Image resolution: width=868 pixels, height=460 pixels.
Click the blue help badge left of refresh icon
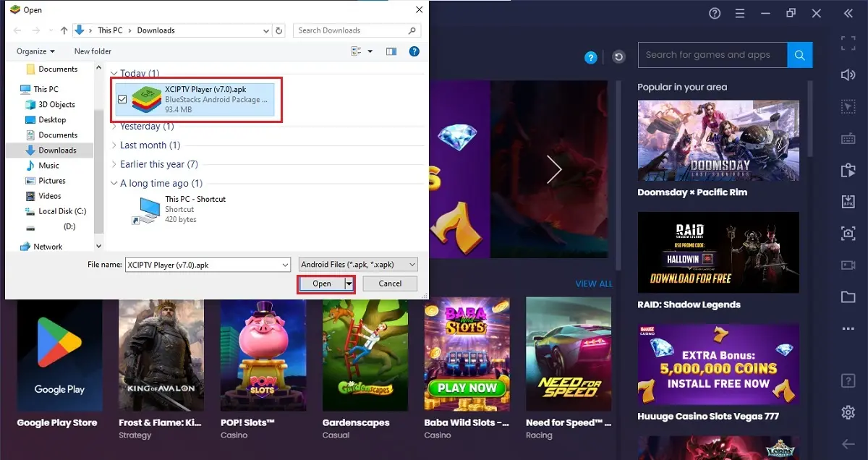point(591,57)
